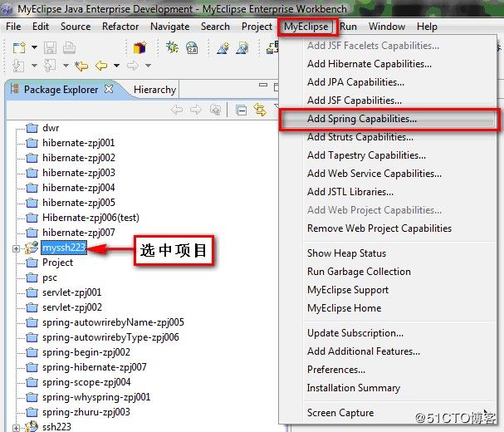Click the Collapse All icon

pyautogui.click(x=241, y=110)
